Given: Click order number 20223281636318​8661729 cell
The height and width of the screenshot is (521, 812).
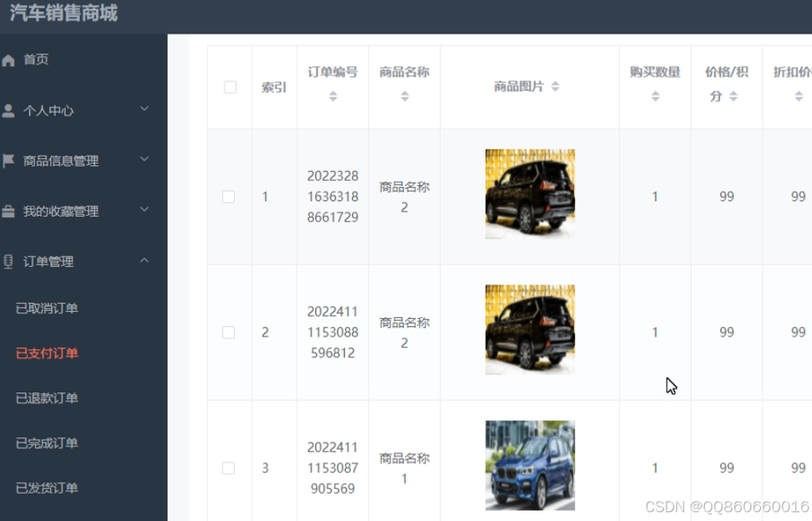Looking at the screenshot, I should (x=333, y=197).
